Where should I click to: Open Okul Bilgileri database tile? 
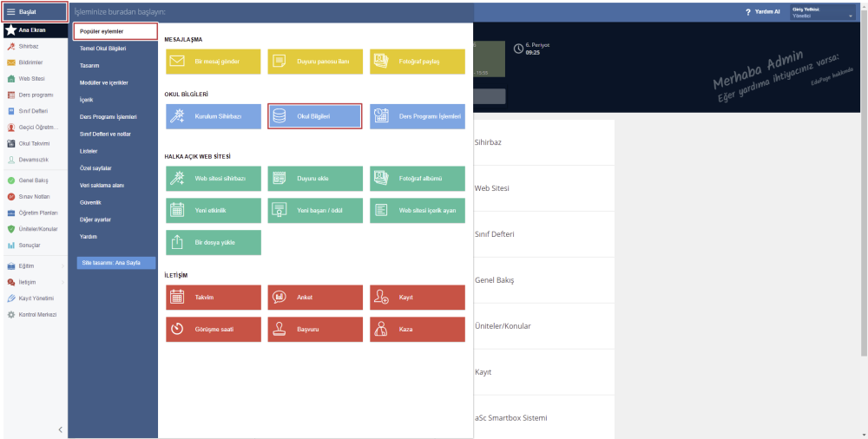pyautogui.click(x=315, y=116)
